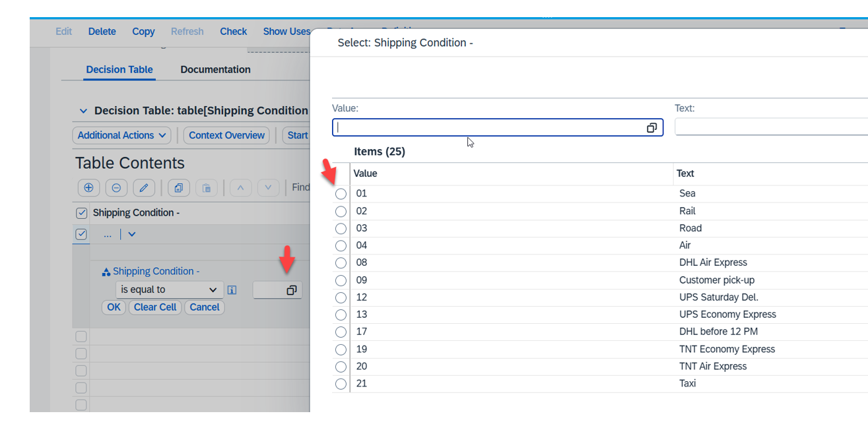Click the paste clipboard icon
The image size is (868, 426).
[206, 188]
